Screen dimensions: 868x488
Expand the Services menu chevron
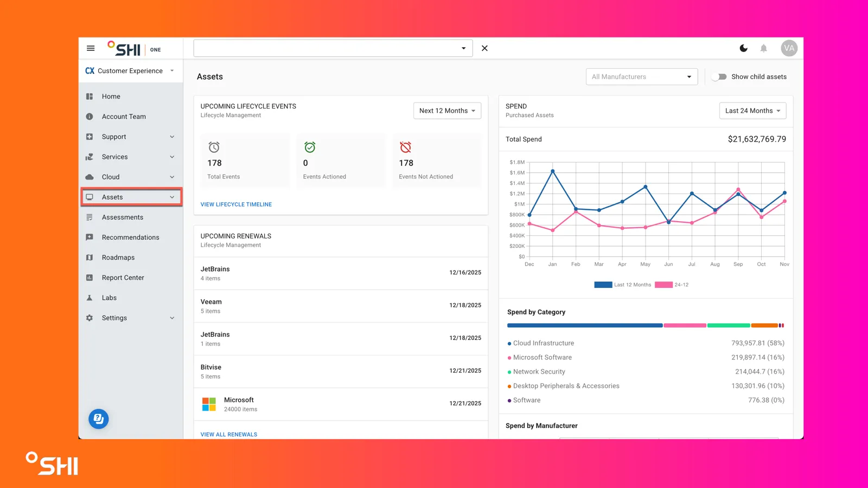click(172, 157)
